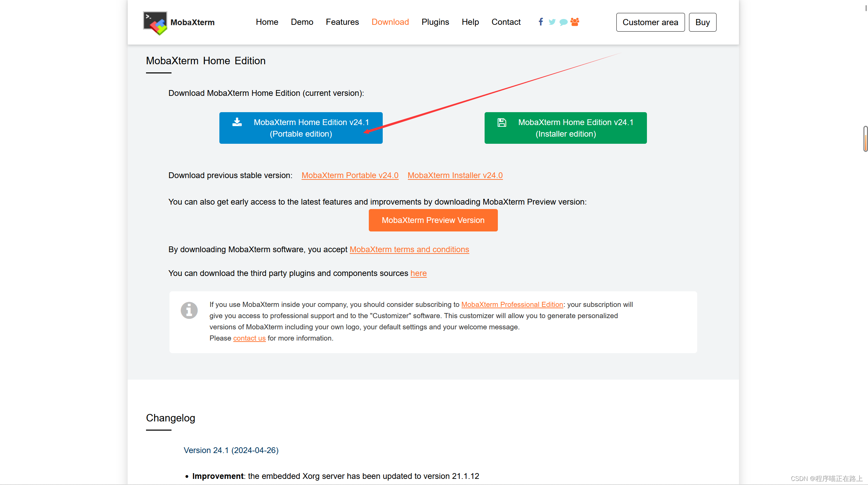Click MobaXterm terms and conditions link
868x485 pixels.
(x=410, y=249)
